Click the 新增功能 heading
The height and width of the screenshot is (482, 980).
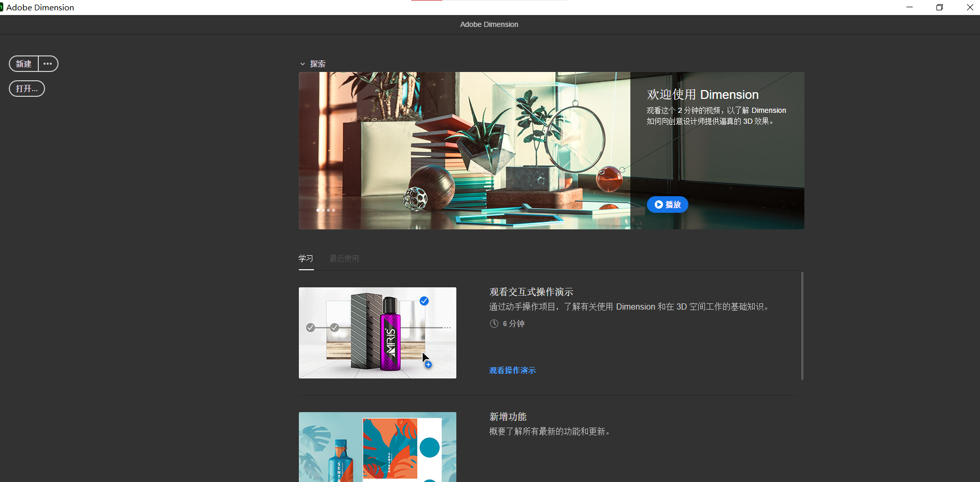[508, 417]
